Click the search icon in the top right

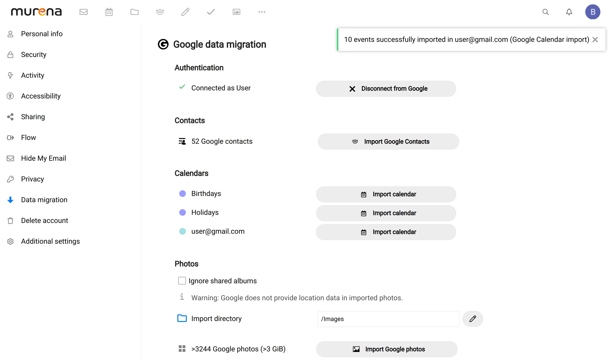tap(545, 12)
